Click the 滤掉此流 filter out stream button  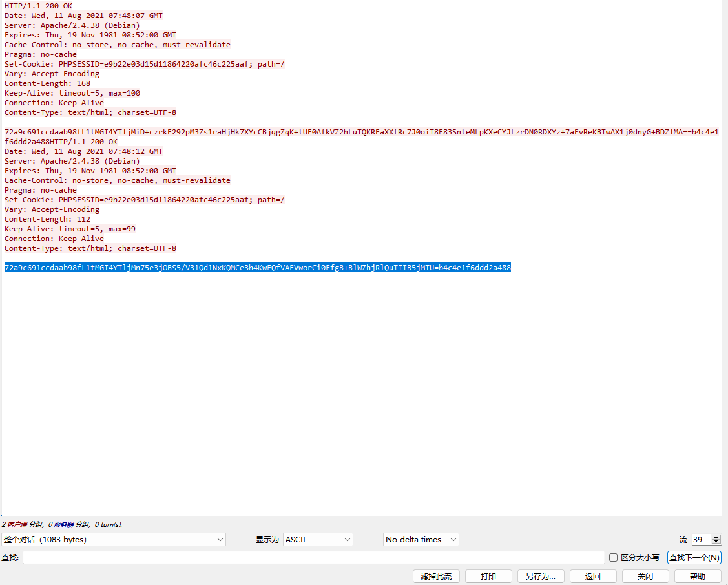coord(436,576)
